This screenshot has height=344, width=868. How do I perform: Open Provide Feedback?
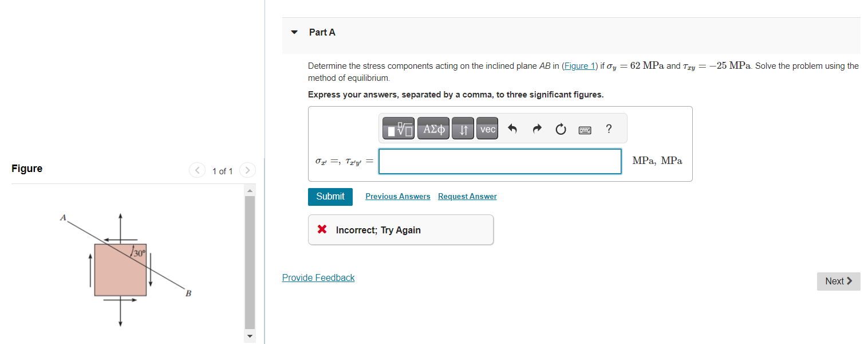click(318, 277)
